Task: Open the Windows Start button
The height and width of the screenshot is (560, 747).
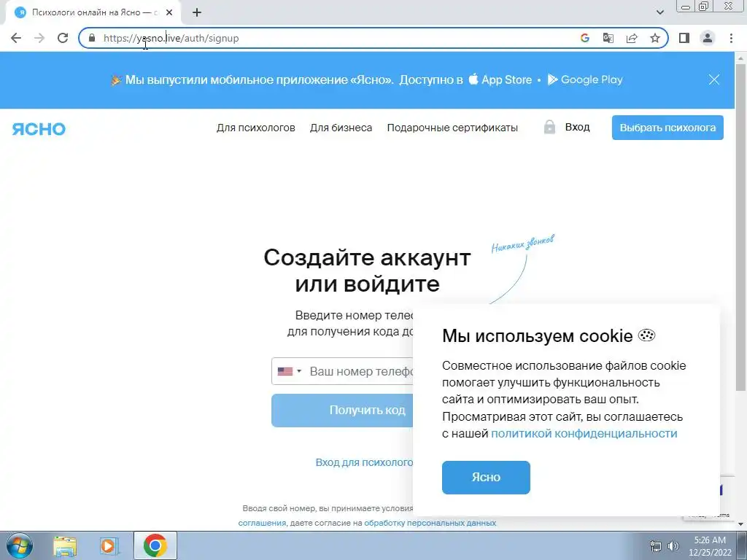Action: [x=19, y=545]
